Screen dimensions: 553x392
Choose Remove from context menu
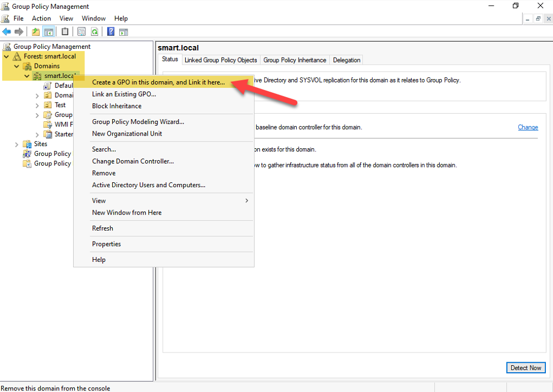pyautogui.click(x=164, y=173)
